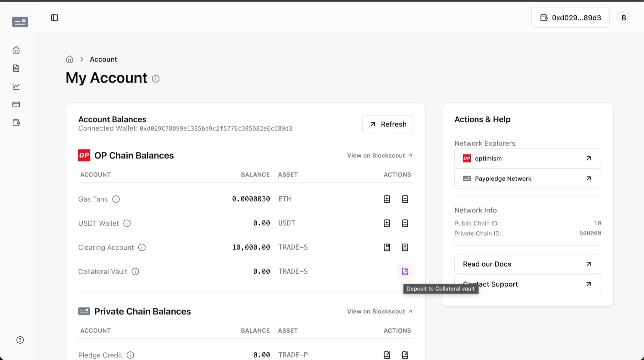
Task: Open Paypledge Network explorer
Action: [x=527, y=178]
